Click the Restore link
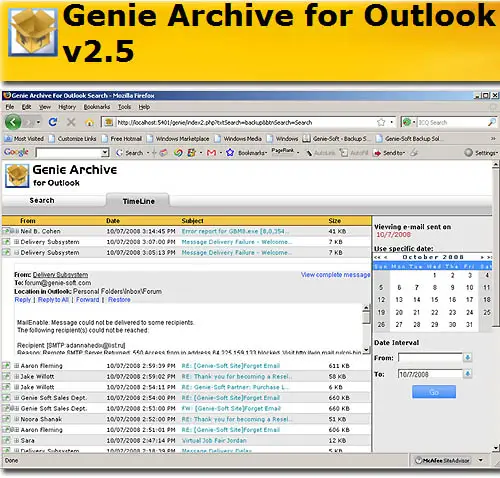 click(119, 299)
